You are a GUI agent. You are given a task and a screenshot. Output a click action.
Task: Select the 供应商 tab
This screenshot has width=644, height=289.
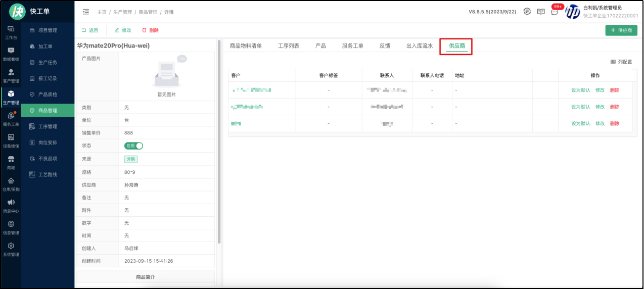(x=456, y=46)
